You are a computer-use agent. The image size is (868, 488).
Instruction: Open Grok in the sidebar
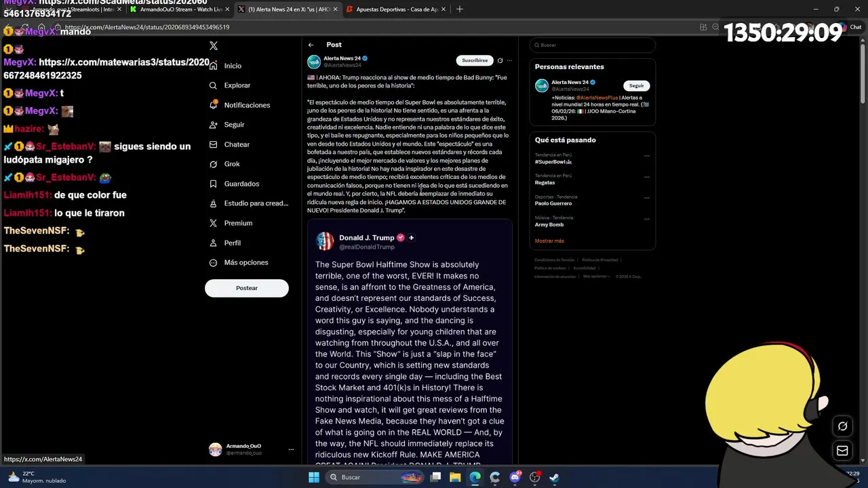224,164
